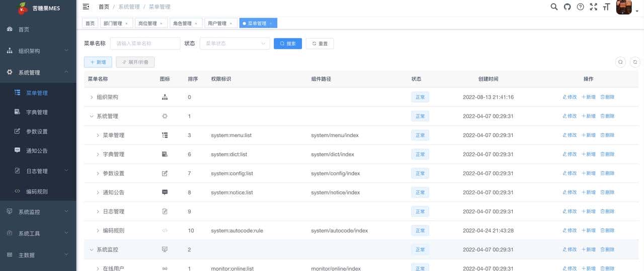Click the 新增 button above the table

point(98,62)
